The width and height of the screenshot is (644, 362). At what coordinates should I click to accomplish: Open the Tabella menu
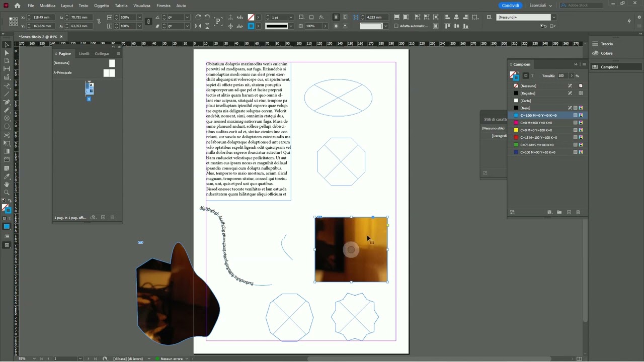click(121, 6)
